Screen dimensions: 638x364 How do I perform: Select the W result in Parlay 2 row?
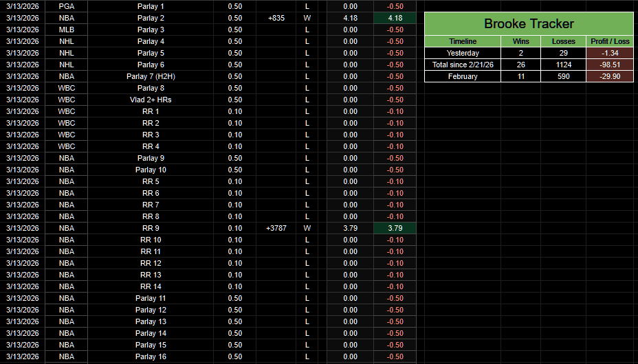tap(307, 19)
